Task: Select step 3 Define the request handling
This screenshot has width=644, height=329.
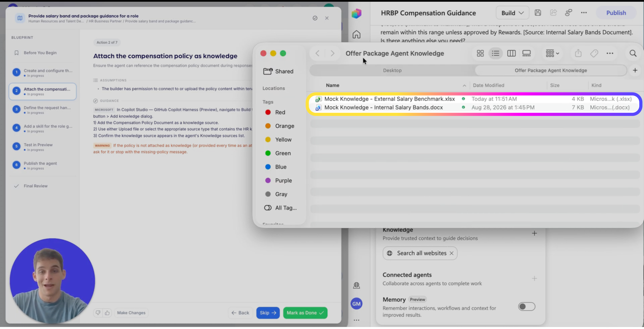Action: point(42,110)
